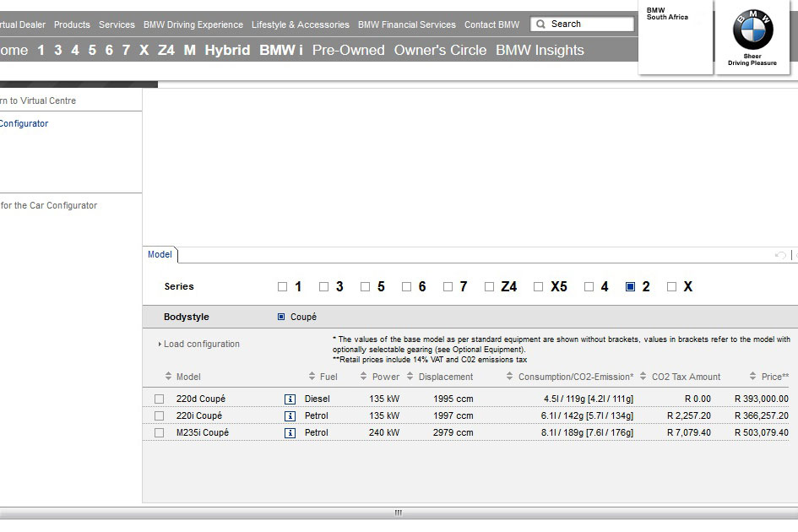Click the BMW roundel logo

[752, 33]
